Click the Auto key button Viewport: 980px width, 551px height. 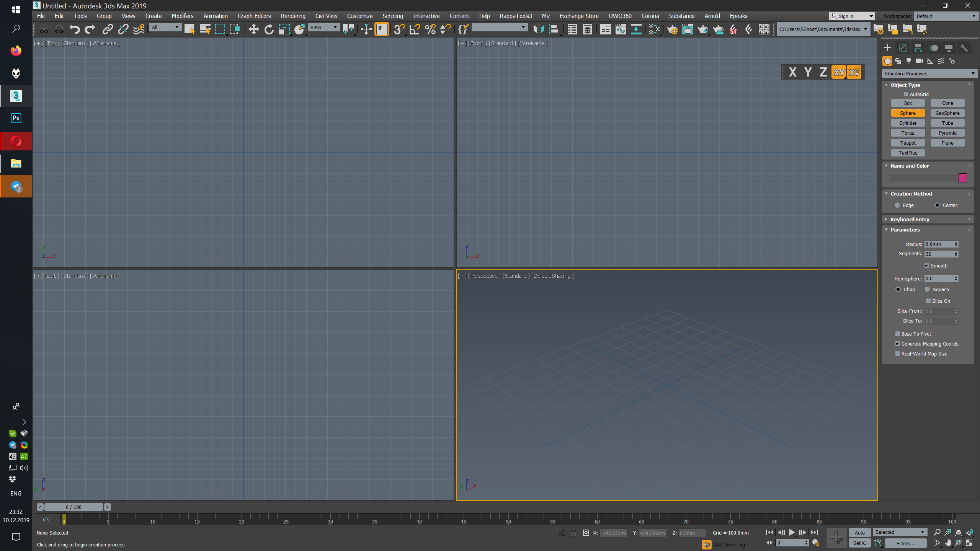[x=859, y=533]
